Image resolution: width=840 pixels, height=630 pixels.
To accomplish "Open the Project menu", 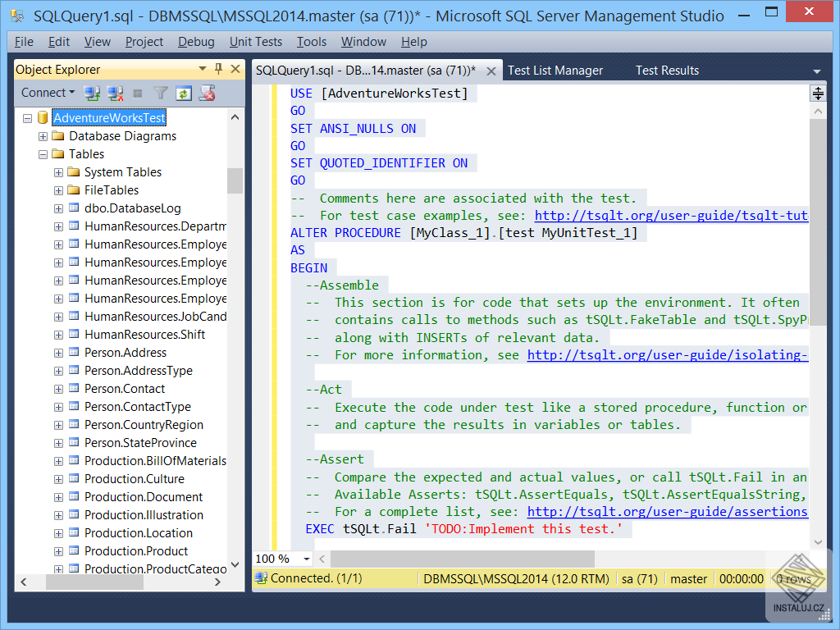I will click(x=144, y=42).
